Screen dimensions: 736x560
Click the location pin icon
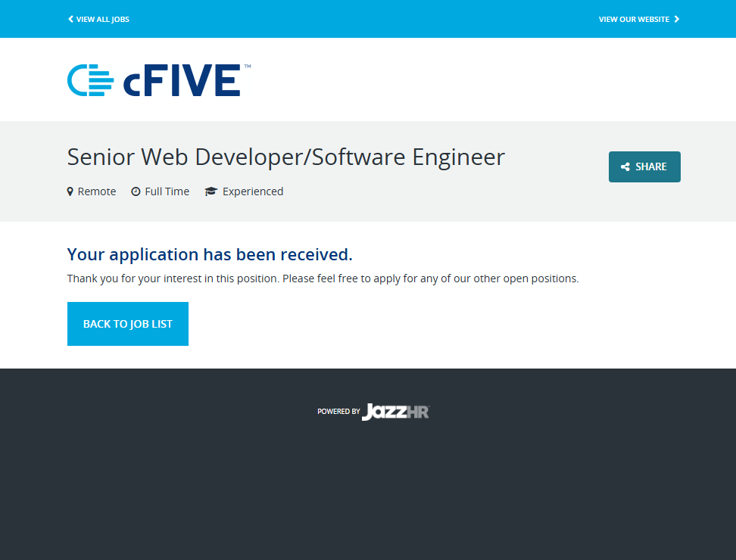point(70,192)
